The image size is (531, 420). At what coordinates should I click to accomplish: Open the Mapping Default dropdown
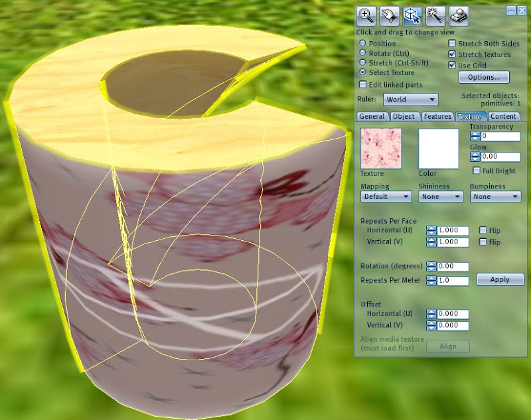[386, 196]
